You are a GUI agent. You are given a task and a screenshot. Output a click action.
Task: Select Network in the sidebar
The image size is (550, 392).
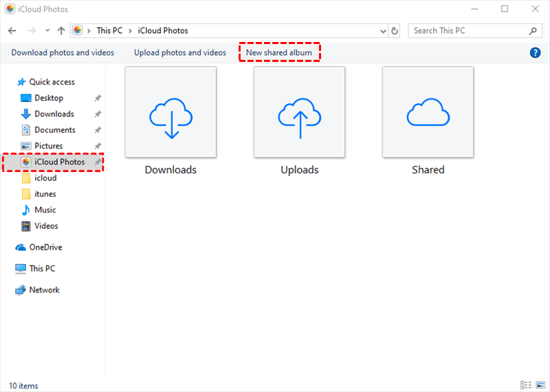pos(44,290)
